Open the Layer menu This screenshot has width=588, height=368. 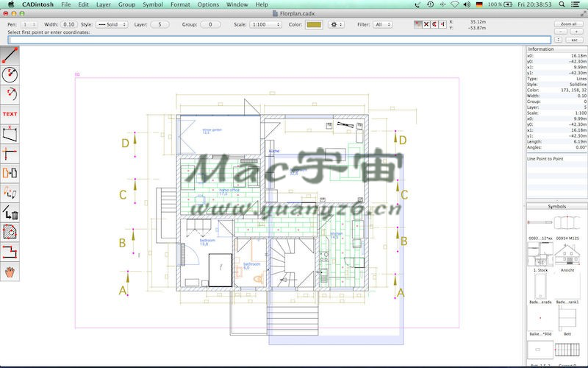pyautogui.click(x=104, y=4)
